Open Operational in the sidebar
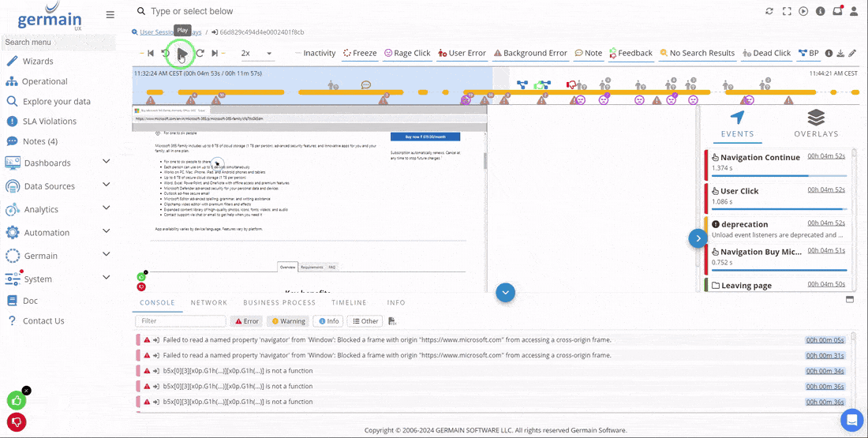 click(x=44, y=81)
